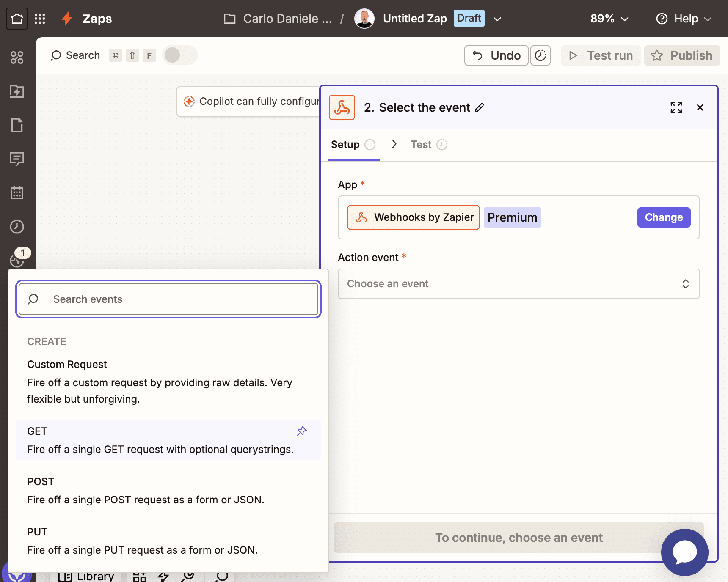Open the app grid launcher icon

[x=40, y=18]
